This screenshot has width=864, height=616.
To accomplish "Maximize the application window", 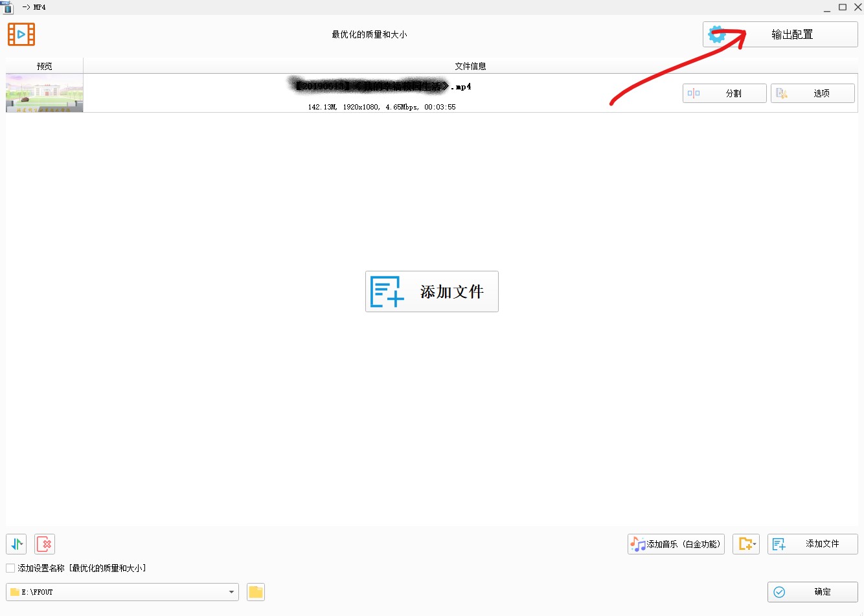I will click(x=843, y=7).
